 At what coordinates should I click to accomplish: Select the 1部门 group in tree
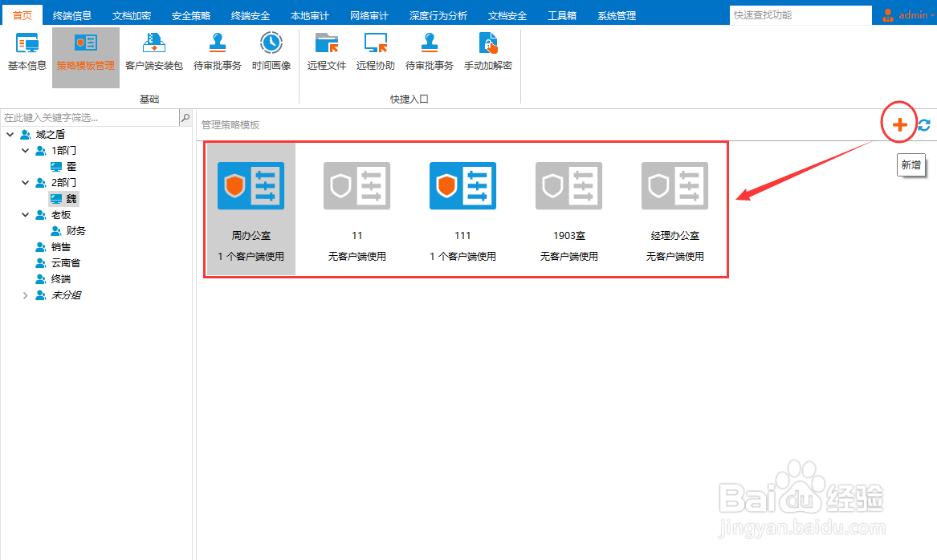pyautogui.click(x=63, y=151)
